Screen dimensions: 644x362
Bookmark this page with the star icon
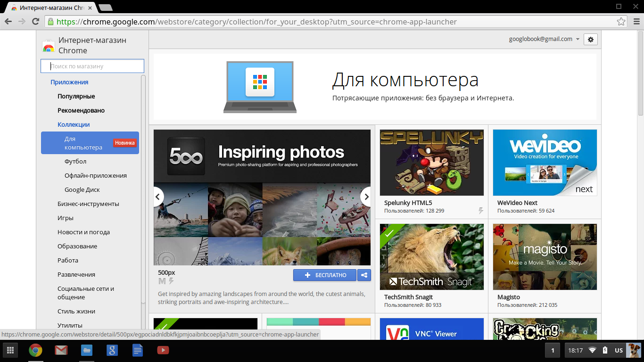[x=621, y=22]
